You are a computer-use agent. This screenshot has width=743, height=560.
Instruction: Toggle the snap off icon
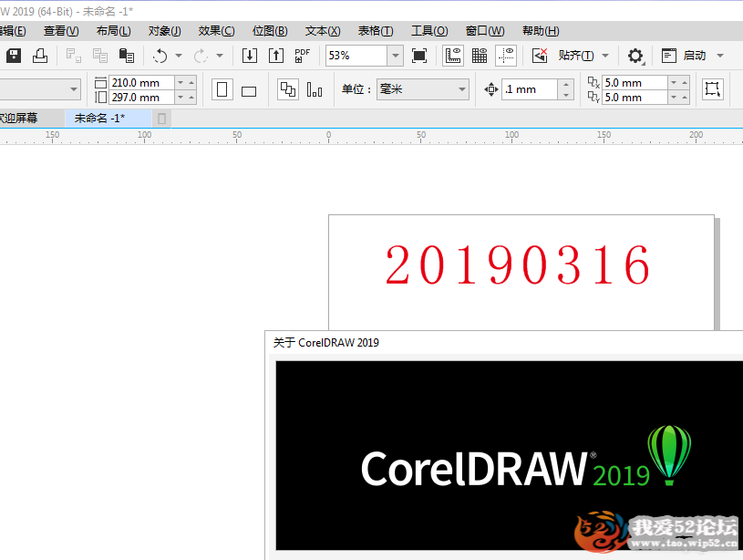(x=540, y=56)
